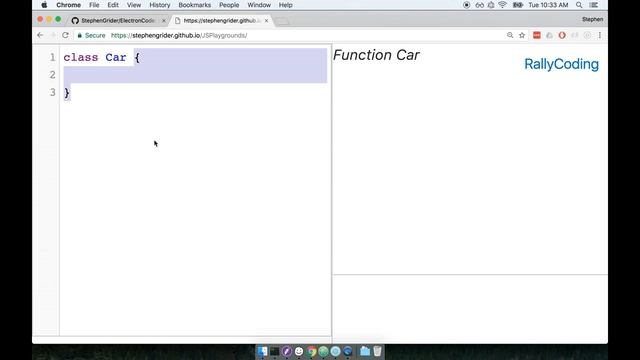This screenshot has height=360, width=640.
Task: Follow the RallyCoding link
Action: (x=561, y=64)
